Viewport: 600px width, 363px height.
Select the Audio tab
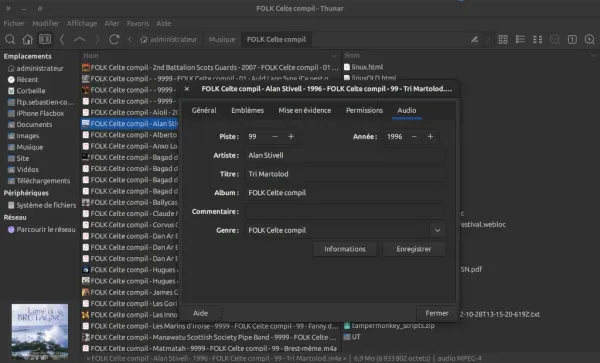(407, 110)
